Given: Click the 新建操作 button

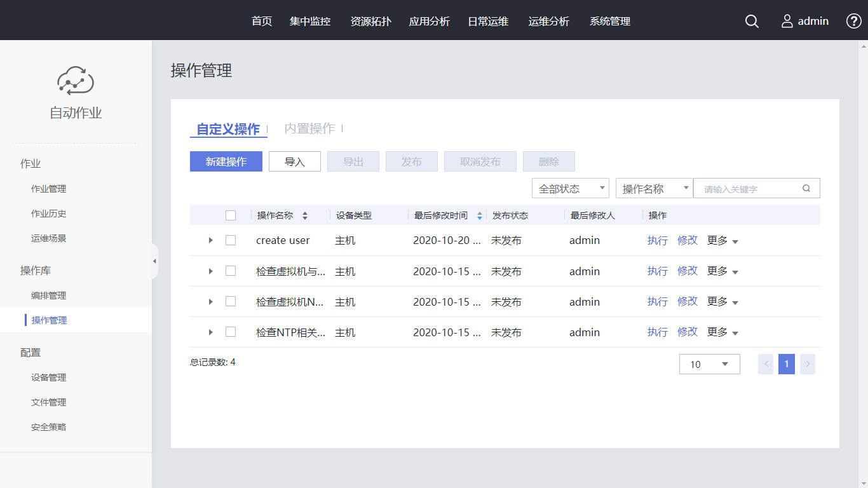Looking at the screenshot, I should 226,161.
